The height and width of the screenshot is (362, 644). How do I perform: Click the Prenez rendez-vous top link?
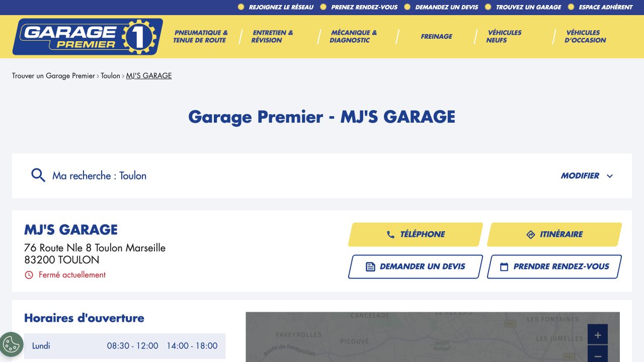click(364, 7)
